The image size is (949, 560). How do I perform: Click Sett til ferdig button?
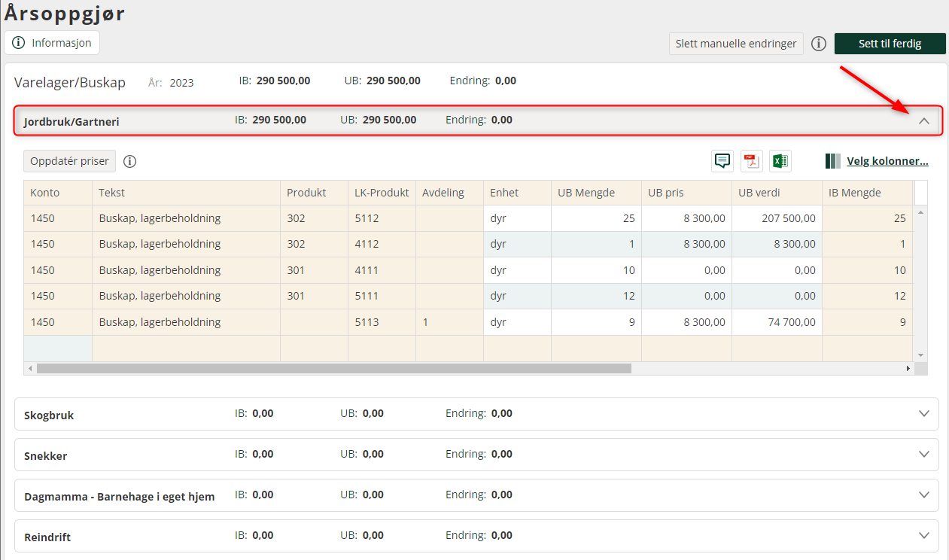pyautogui.click(x=890, y=44)
